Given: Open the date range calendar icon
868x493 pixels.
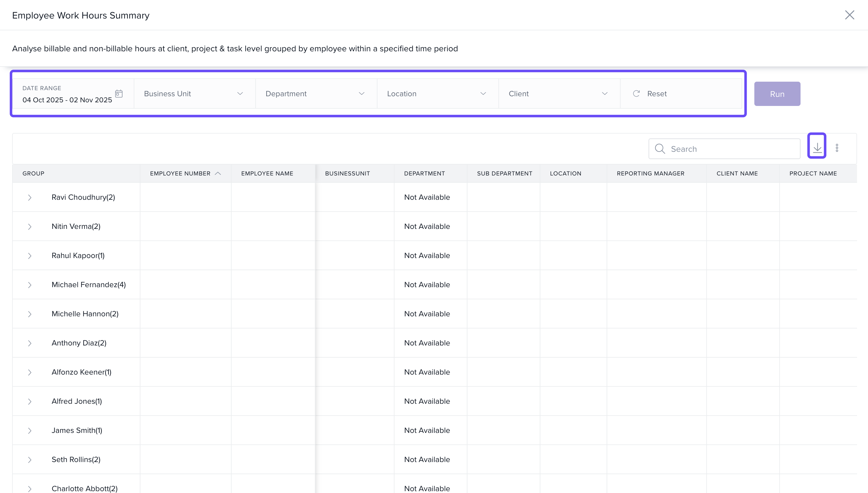Looking at the screenshot, I should click(119, 93).
